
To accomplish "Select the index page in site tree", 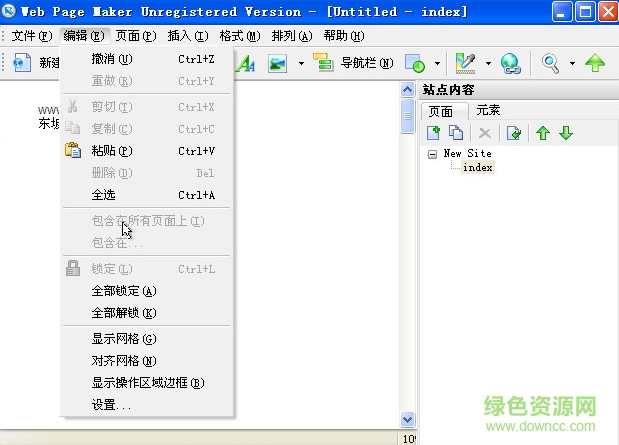I will click(477, 168).
